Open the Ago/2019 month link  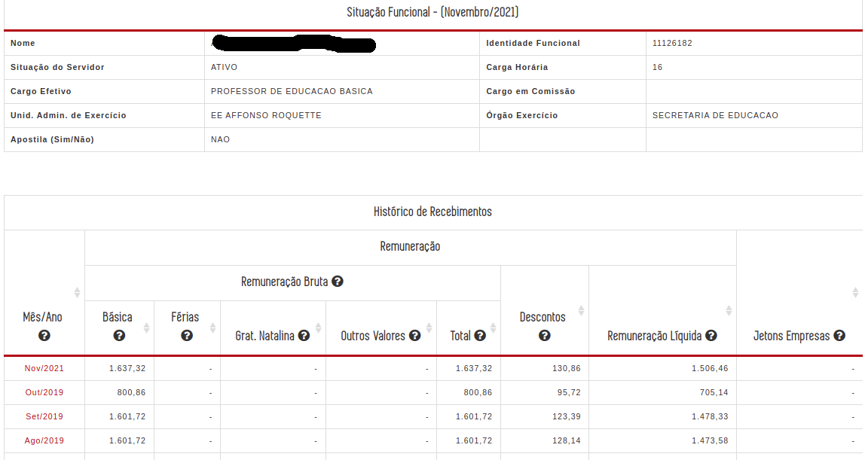[x=44, y=440]
